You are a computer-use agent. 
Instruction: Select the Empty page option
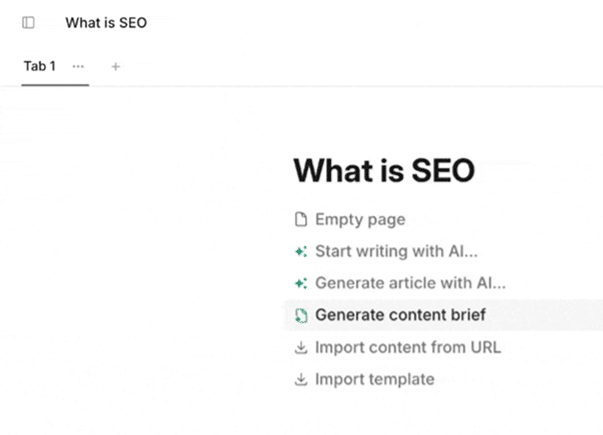pos(360,220)
